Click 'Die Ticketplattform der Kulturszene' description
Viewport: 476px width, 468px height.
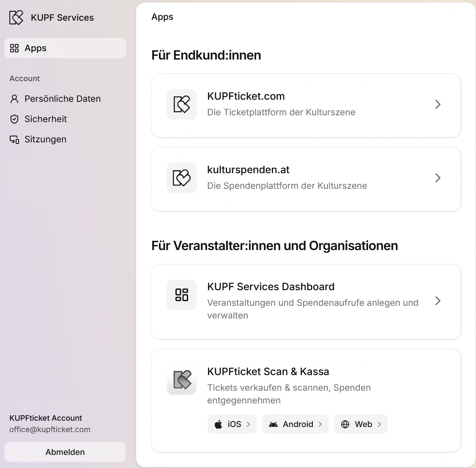click(x=281, y=112)
